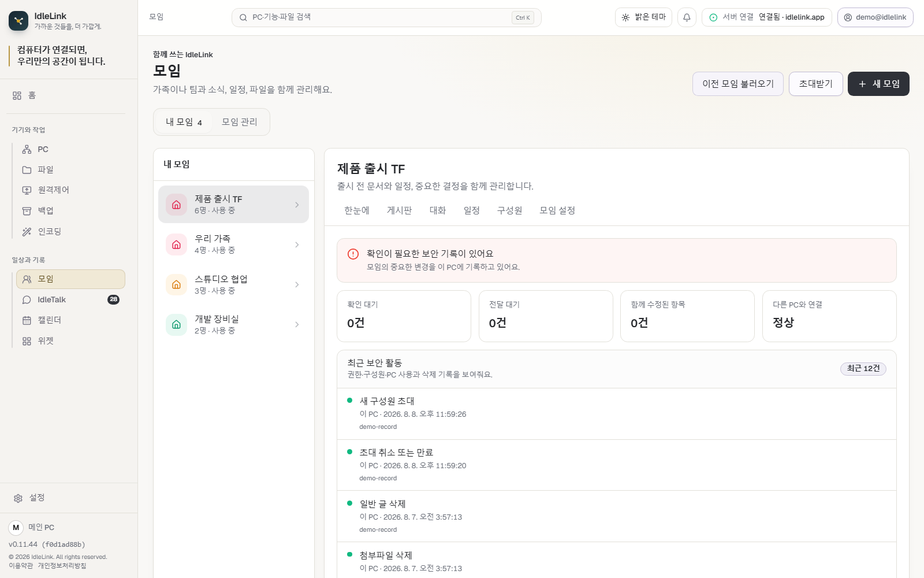Open the 모임 설정 tab
The width and height of the screenshot is (924, 578).
(557, 210)
